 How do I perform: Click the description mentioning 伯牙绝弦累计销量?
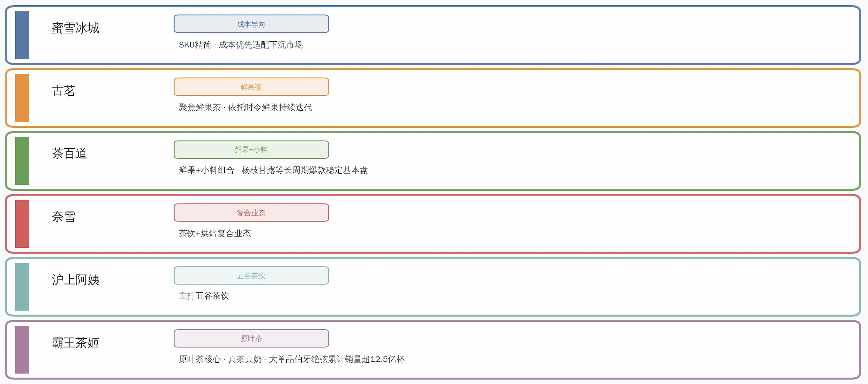tap(292, 359)
